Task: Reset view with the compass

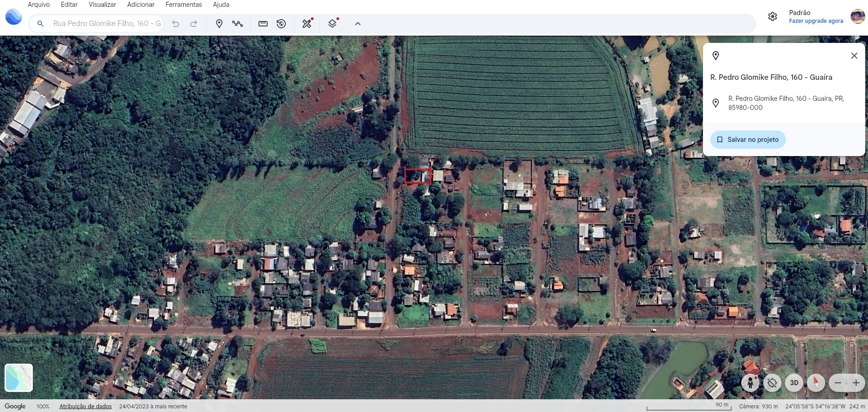Action: [x=816, y=383]
